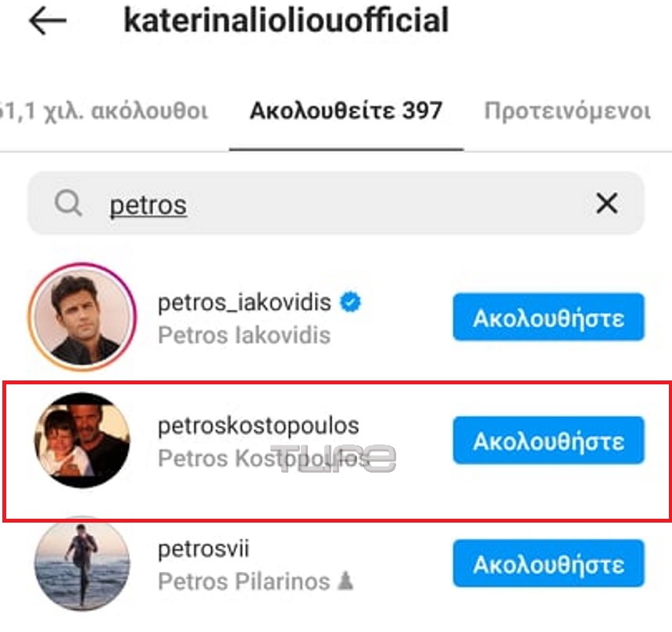Follow petros_iakovidis with Ακολουθήστε button
The image size is (672, 632).
tap(549, 317)
